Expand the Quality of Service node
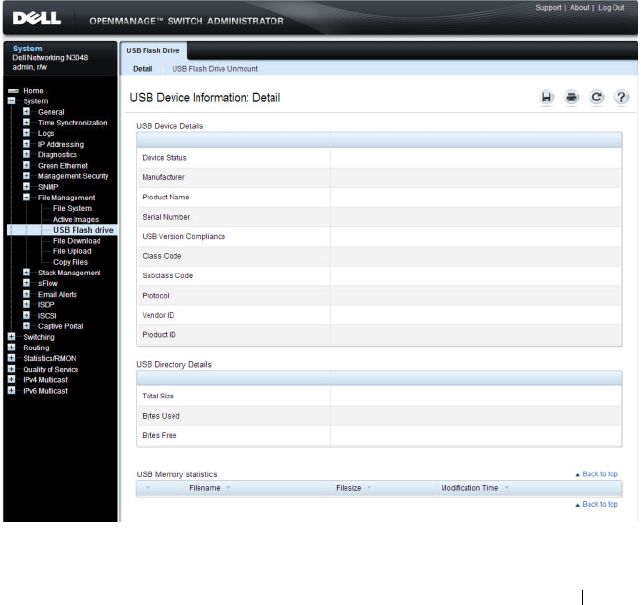641x605 pixels. click(11, 369)
